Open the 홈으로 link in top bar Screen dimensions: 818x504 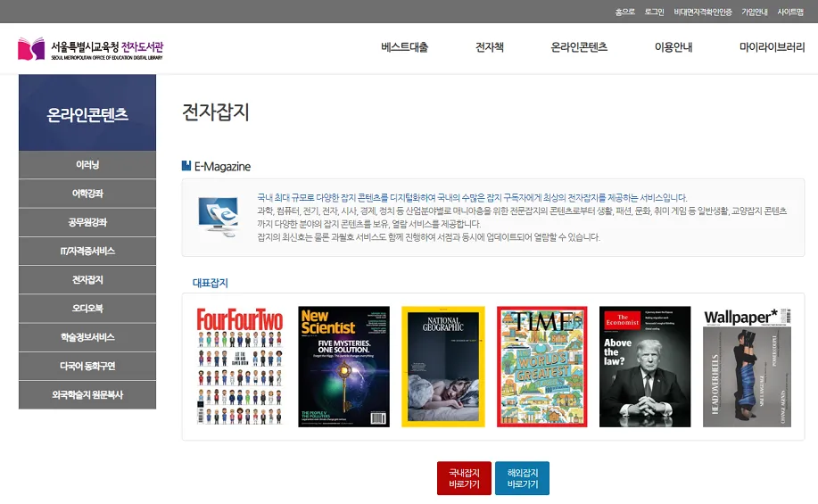(x=624, y=12)
